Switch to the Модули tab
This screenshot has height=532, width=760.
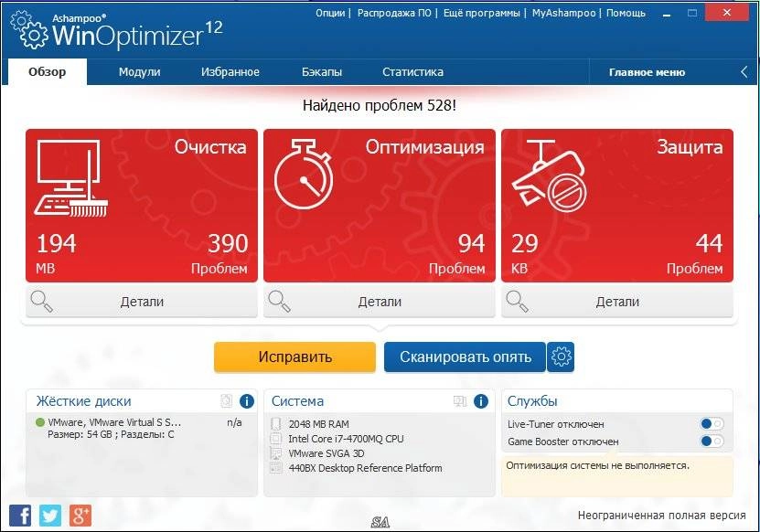140,72
